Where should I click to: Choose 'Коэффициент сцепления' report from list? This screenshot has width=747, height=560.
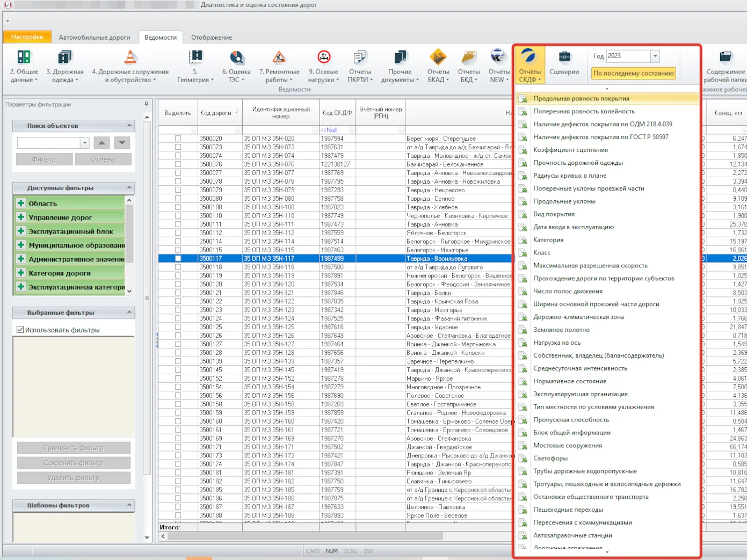[570, 150]
